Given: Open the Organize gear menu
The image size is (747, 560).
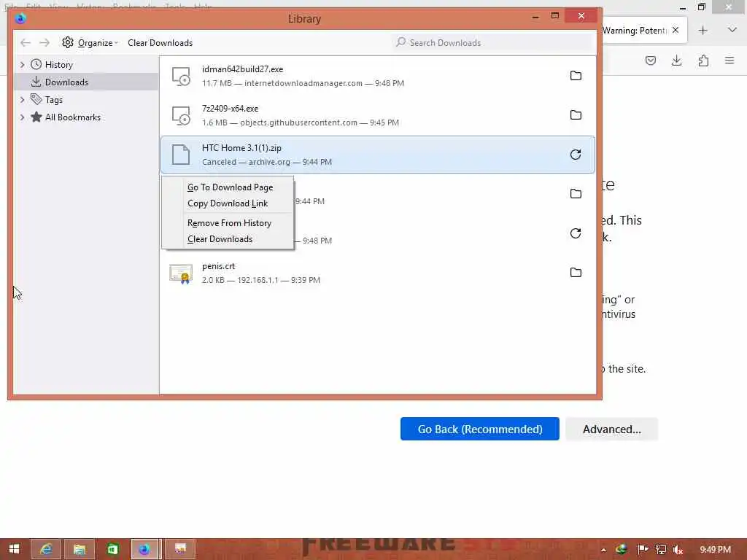Looking at the screenshot, I should point(90,43).
